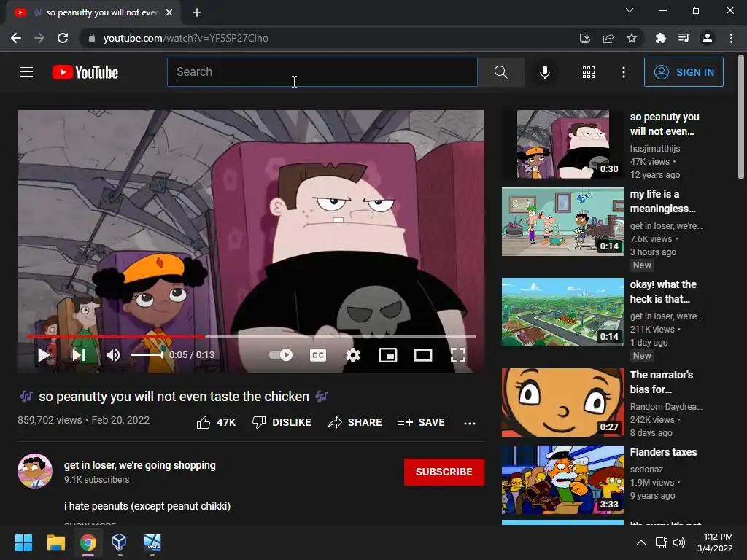
Task: Open 'so peanuty you will not even' thumbnail
Action: (563, 144)
